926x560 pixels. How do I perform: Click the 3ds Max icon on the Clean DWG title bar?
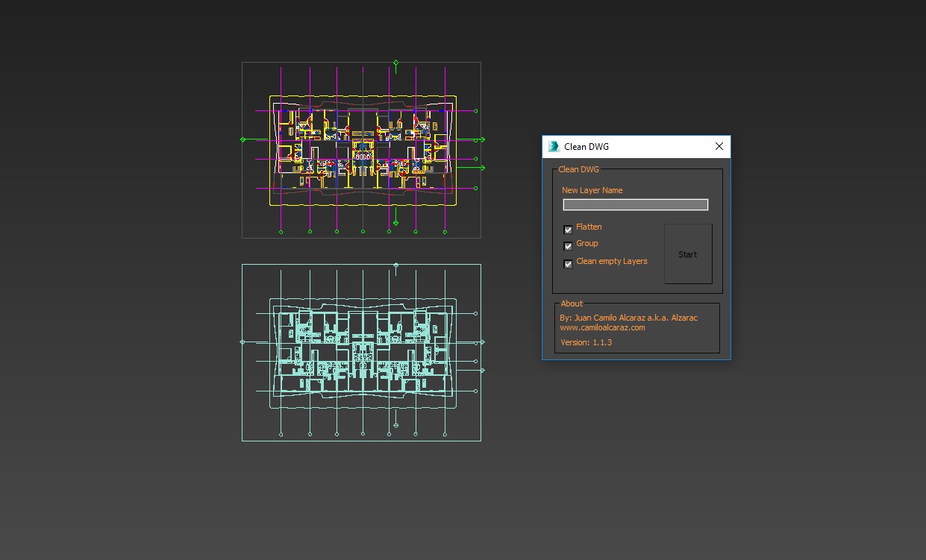pyautogui.click(x=553, y=146)
